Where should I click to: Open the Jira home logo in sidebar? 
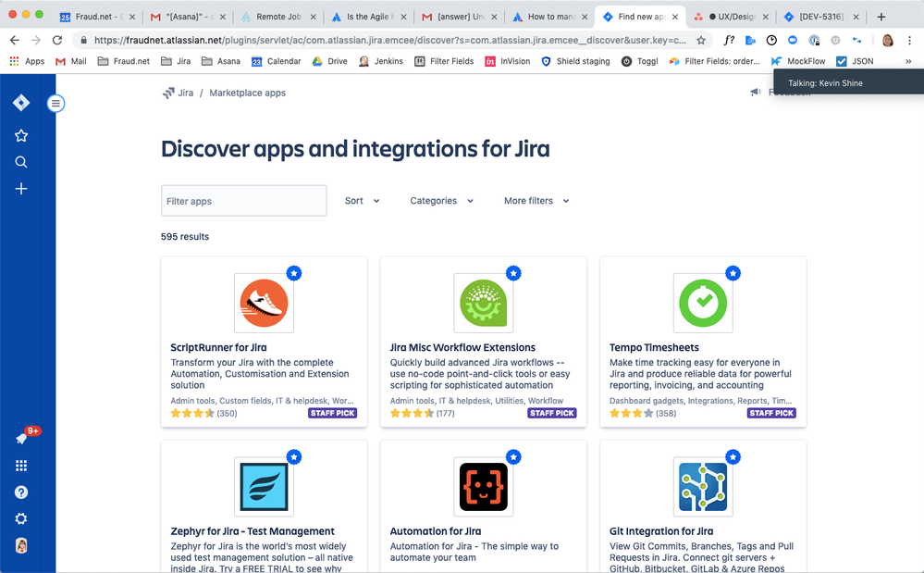21,103
